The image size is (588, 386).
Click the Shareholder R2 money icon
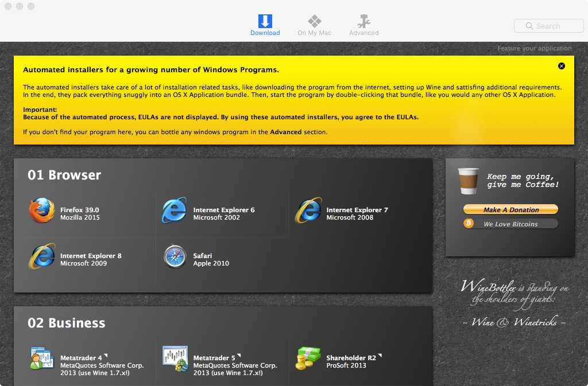click(308, 358)
